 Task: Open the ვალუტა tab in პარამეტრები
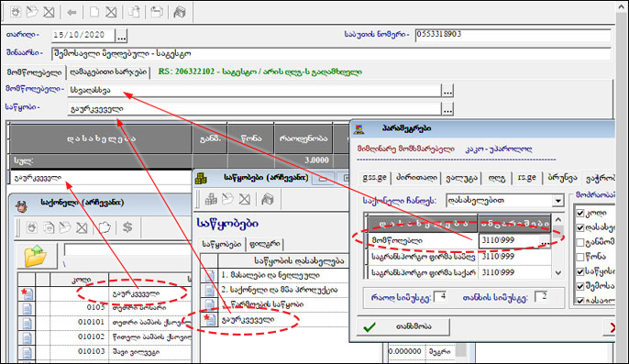(x=462, y=177)
